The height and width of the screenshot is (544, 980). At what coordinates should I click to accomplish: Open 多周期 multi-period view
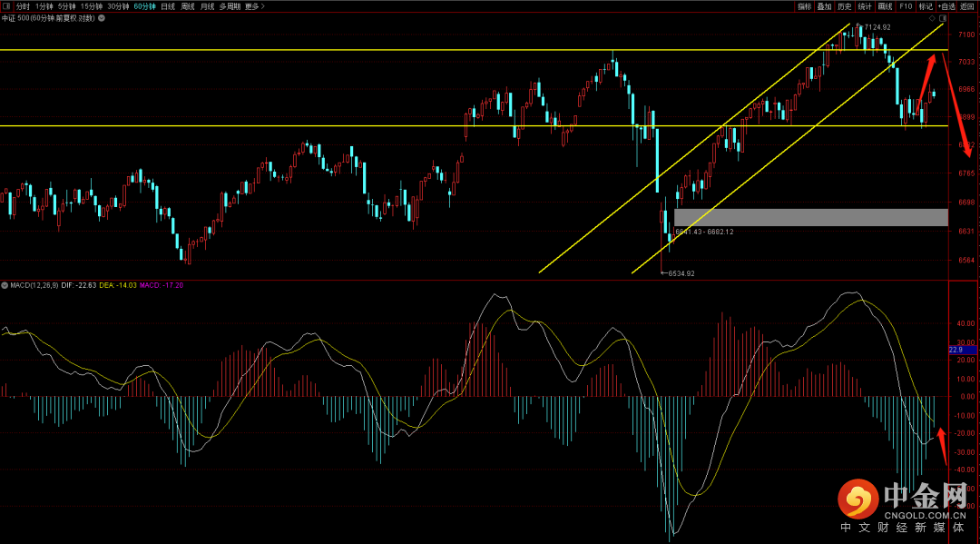click(230, 6)
